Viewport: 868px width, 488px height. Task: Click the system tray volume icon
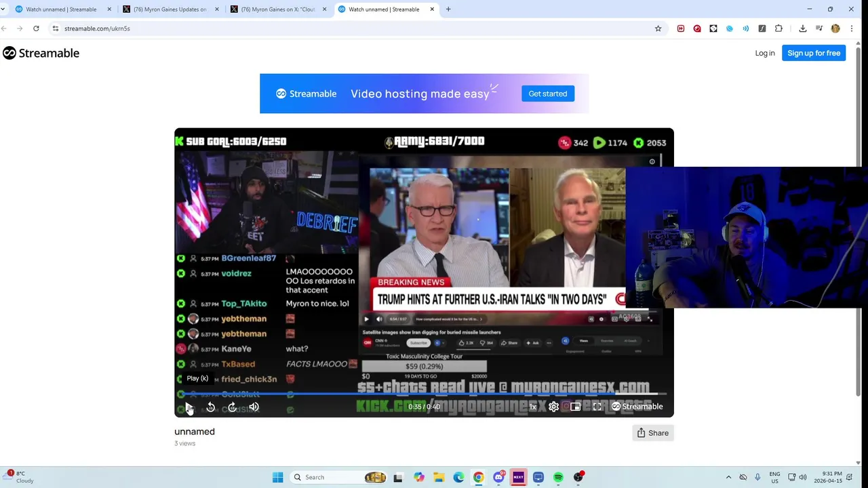[x=803, y=477]
